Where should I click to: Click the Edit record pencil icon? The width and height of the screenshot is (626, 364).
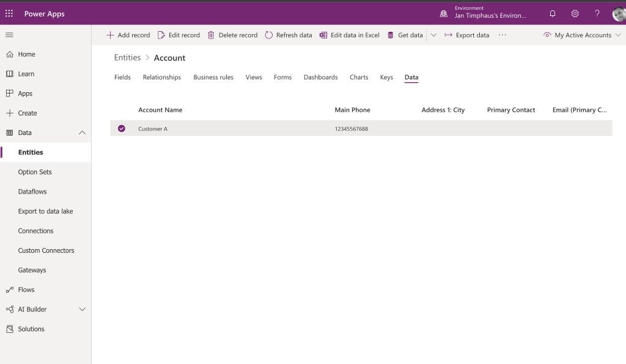tap(161, 35)
